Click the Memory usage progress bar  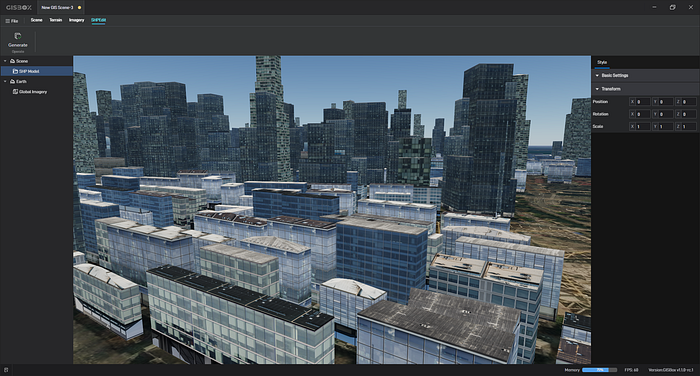(x=600, y=370)
